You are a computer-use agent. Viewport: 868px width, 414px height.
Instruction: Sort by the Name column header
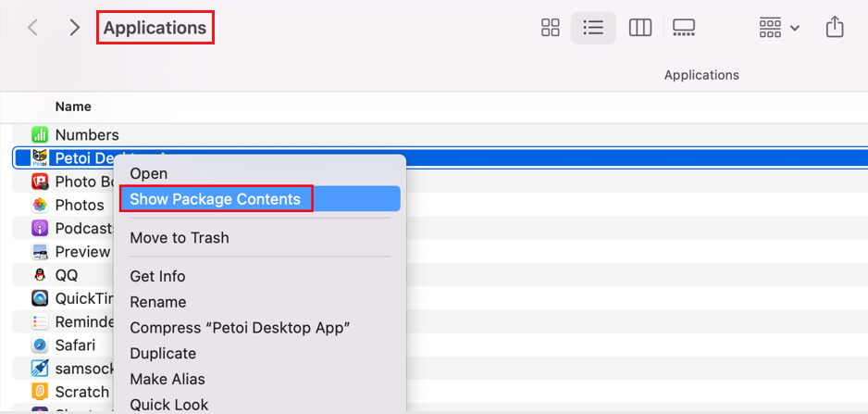coord(73,107)
